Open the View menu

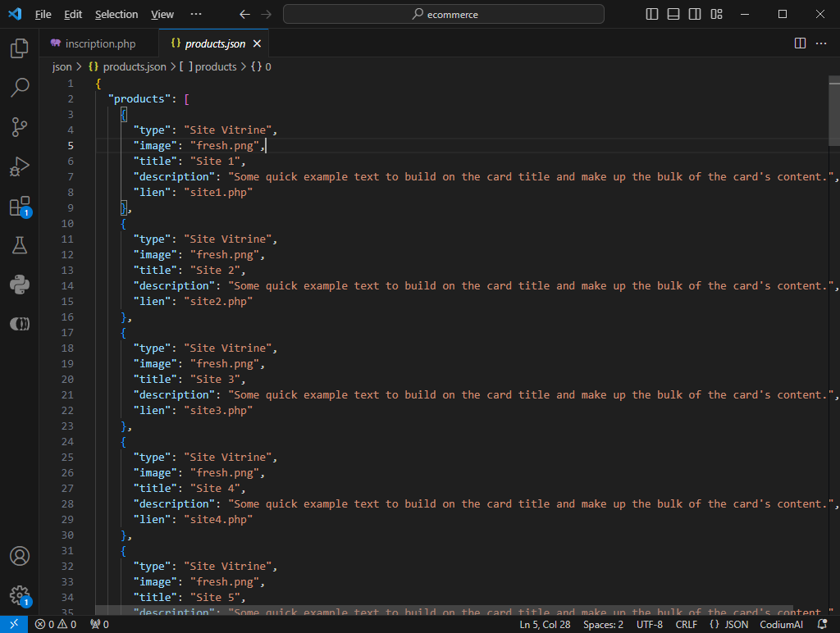point(162,14)
